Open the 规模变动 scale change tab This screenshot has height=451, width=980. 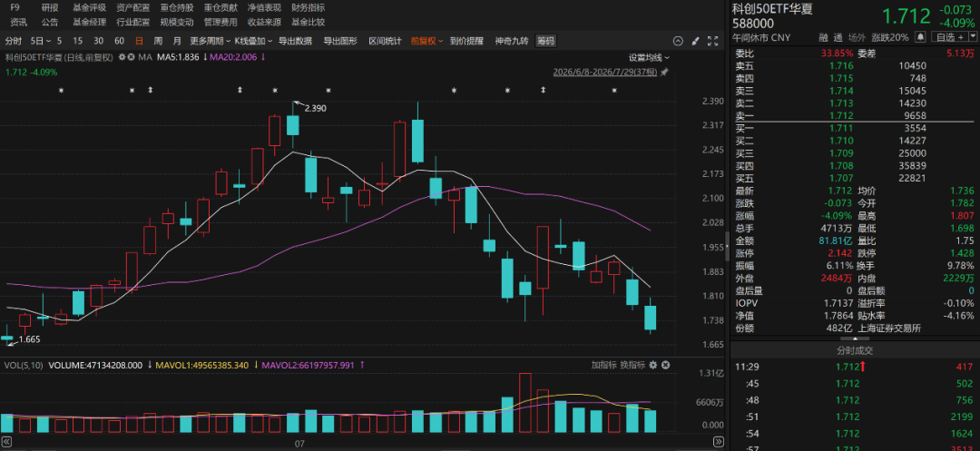tap(177, 23)
